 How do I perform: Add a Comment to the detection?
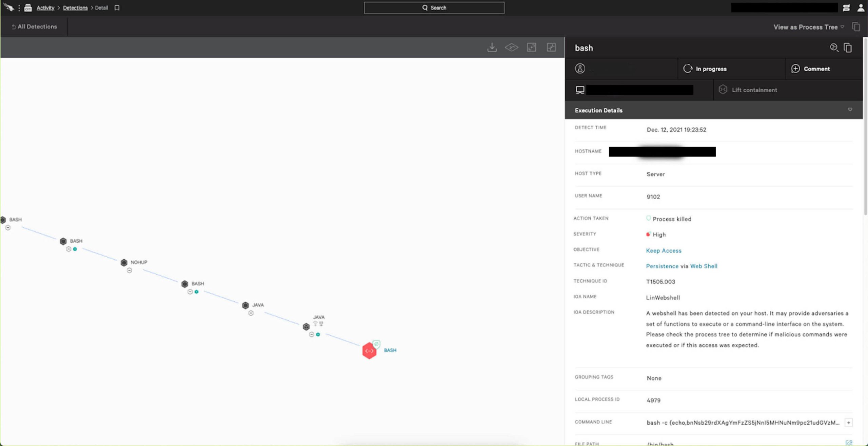point(811,69)
